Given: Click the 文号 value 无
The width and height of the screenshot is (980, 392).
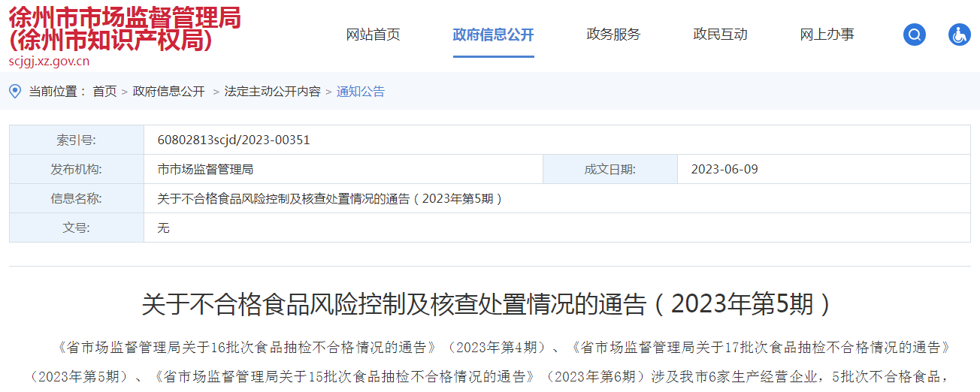Looking at the screenshot, I should (163, 228).
